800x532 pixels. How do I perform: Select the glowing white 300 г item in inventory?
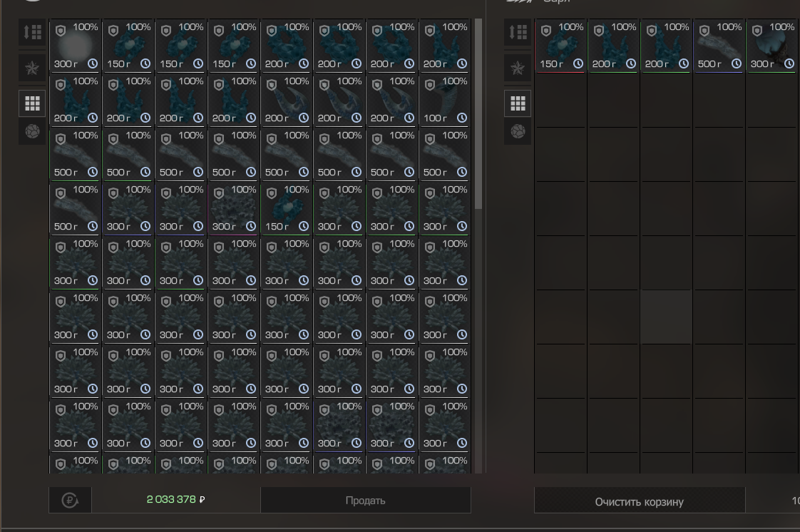(x=76, y=46)
